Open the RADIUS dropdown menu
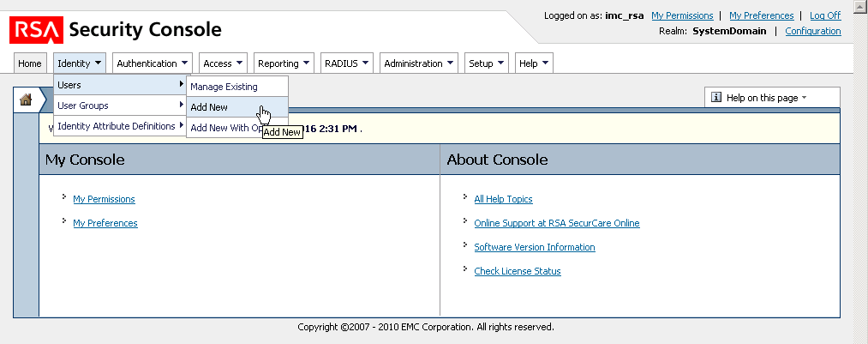Screen dimensions: 868x344 pyautogui.click(x=347, y=63)
